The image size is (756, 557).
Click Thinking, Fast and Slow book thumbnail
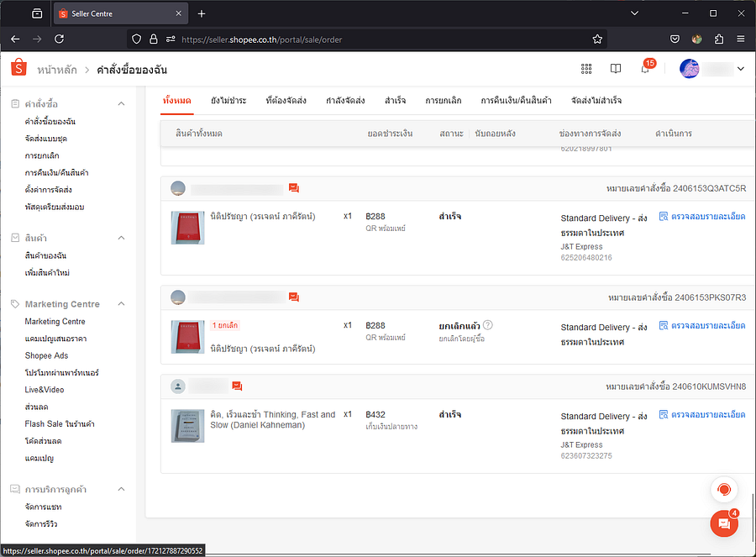point(187,426)
